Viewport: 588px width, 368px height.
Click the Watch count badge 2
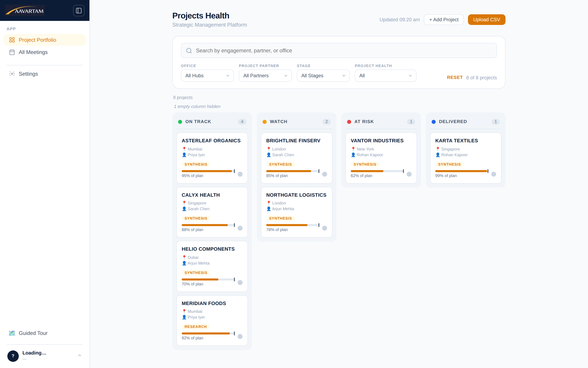click(326, 122)
